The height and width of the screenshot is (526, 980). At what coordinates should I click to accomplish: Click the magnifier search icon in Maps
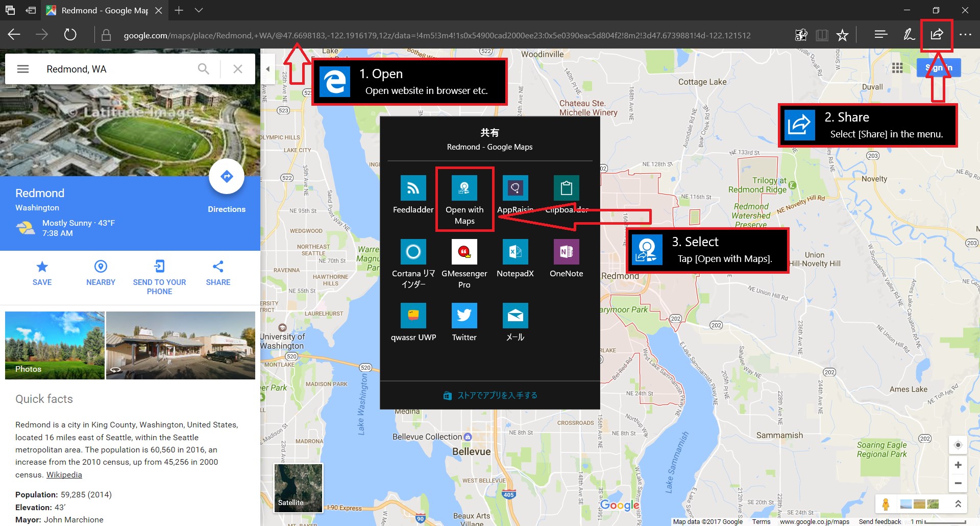click(x=204, y=69)
